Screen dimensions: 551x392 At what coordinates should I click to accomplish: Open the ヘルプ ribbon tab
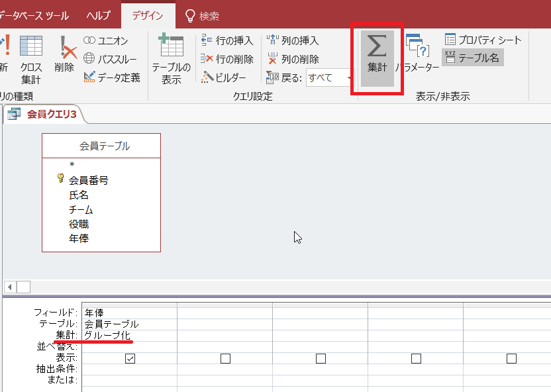tap(99, 16)
